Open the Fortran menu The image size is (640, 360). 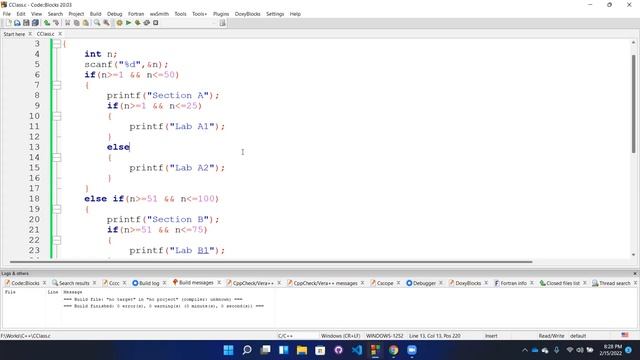click(136, 14)
